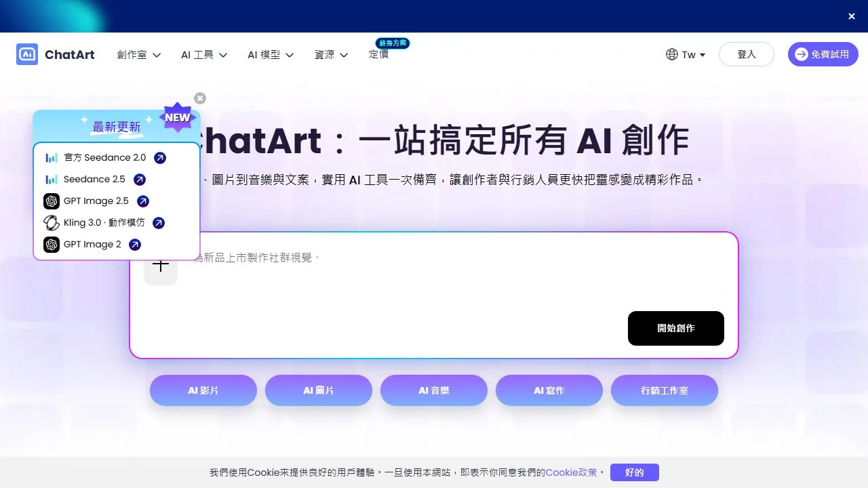Click the 登入 login button
The height and width of the screenshot is (488, 868).
[x=747, y=54]
